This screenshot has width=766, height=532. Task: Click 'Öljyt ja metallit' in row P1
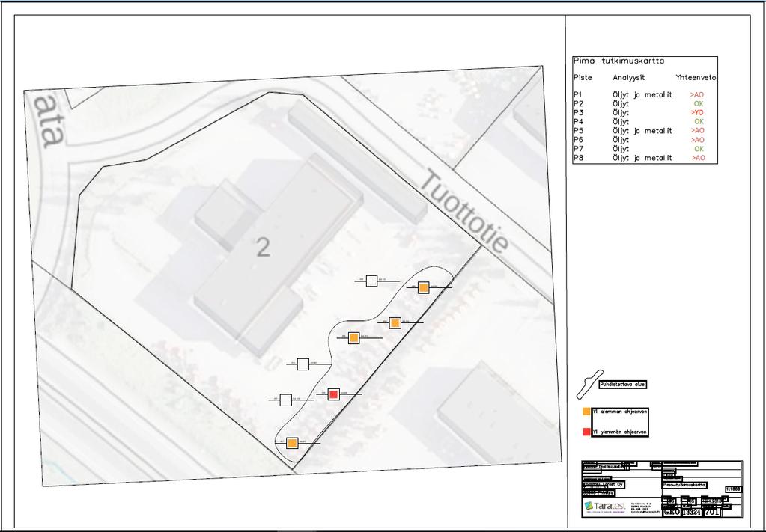(642, 95)
